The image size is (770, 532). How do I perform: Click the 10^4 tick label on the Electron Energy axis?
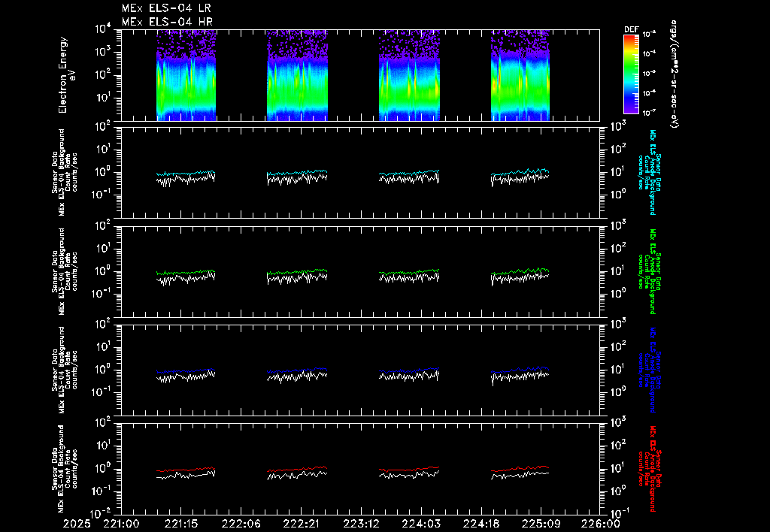(x=103, y=29)
